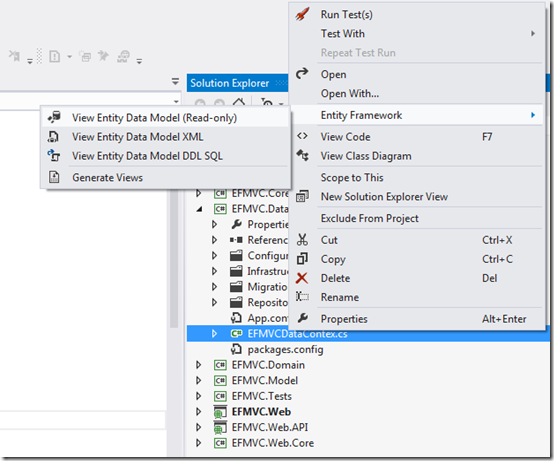The width and height of the screenshot is (554, 461).
Task: Expand the Configuration folder node
Action: tap(214, 255)
